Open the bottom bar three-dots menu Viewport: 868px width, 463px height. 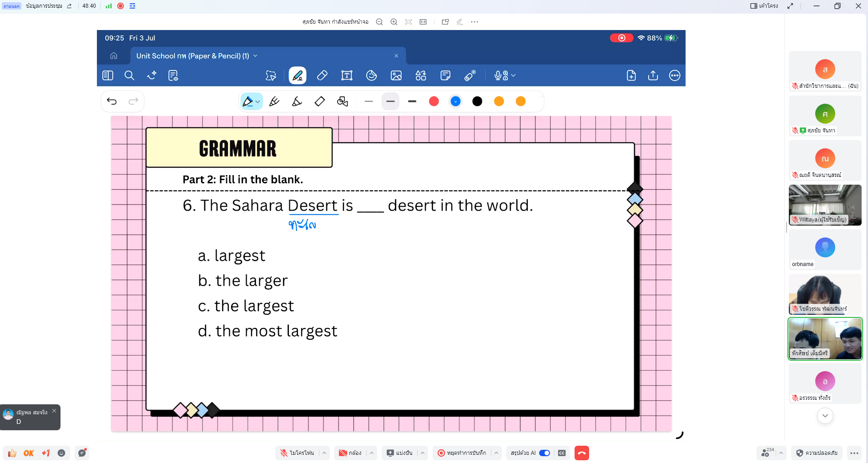coord(854,453)
